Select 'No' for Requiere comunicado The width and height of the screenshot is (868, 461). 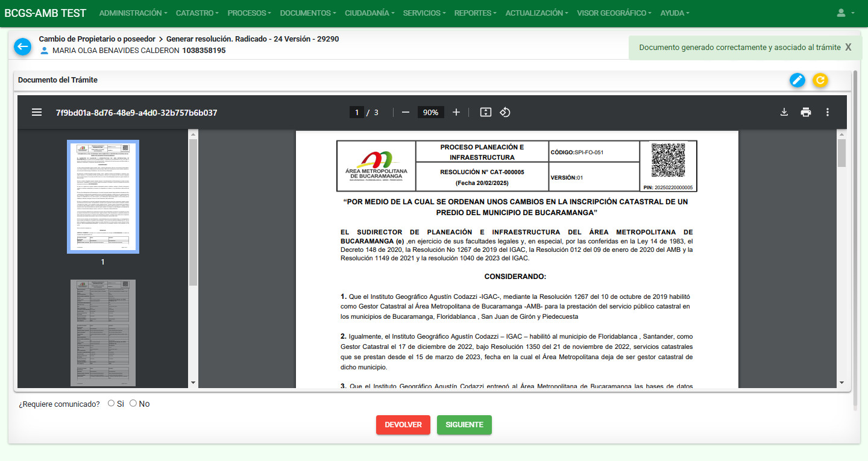click(133, 403)
